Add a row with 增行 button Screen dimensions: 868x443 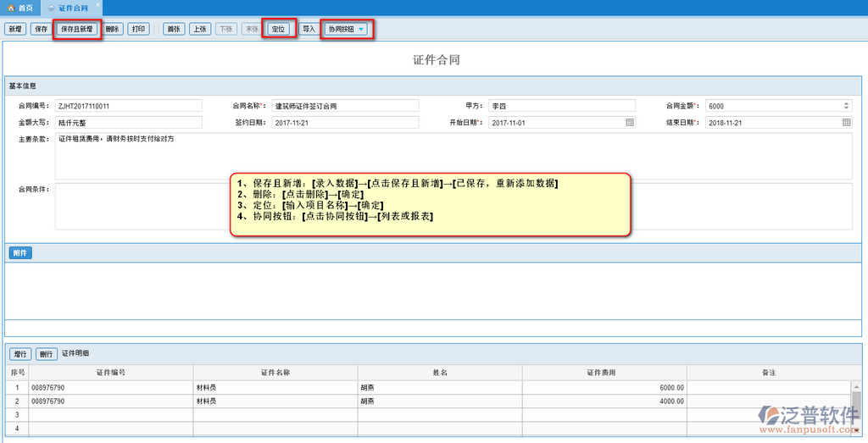(20, 353)
